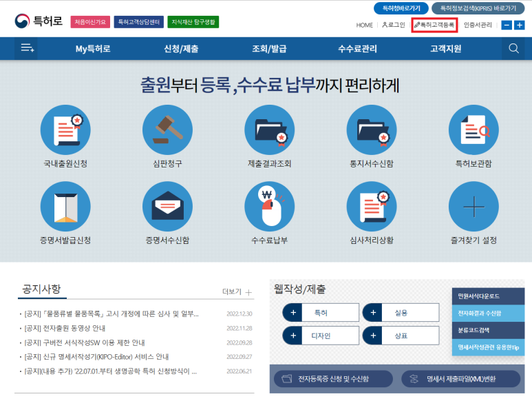The image size is (532, 401).
Task: Open notice 구버전 서식작성SW 이용 제한 안내
Action: pyautogui.click(x=85, y=342)
